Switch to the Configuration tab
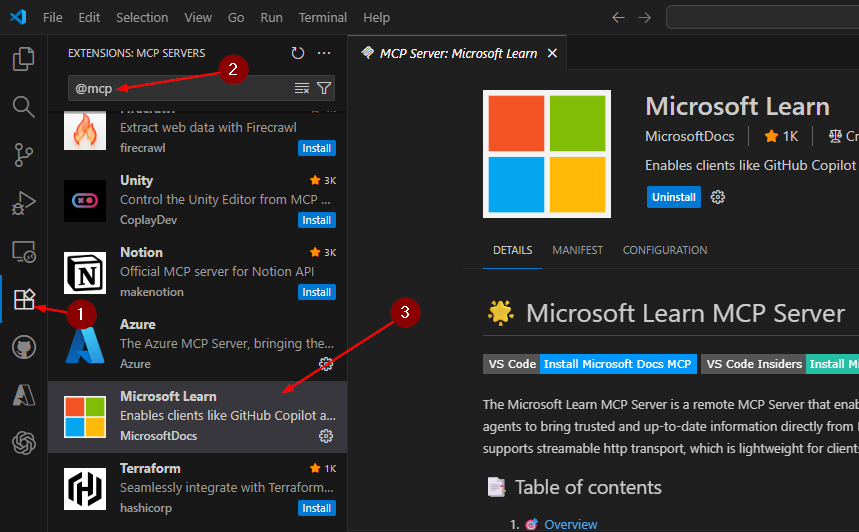The width and height of the screenshot is (859, 532). (664, 250)
